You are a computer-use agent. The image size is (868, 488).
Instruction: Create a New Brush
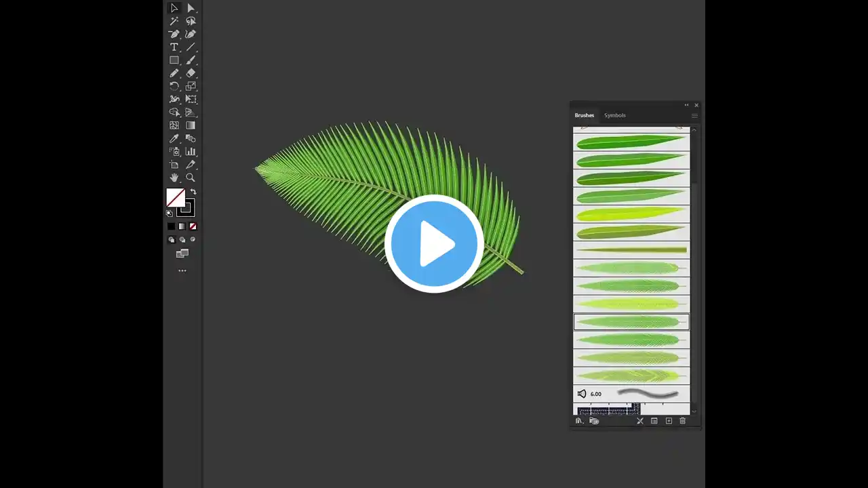point(669,421)
